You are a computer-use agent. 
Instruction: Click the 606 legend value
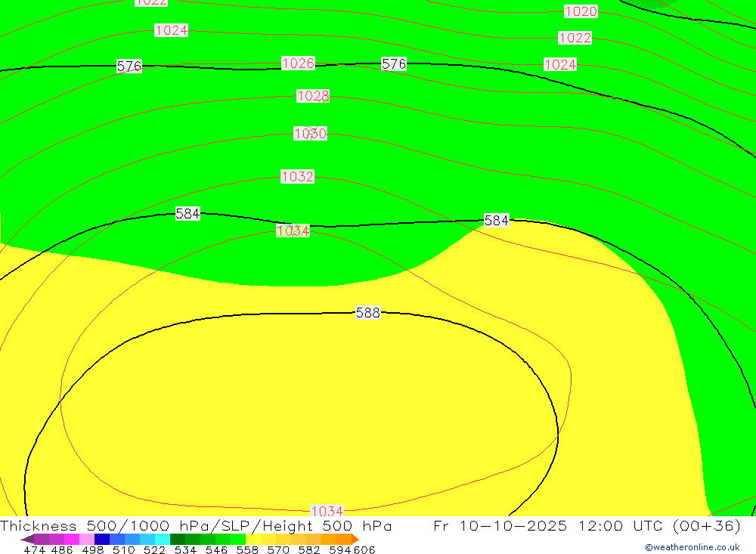[x=364, y=549]
